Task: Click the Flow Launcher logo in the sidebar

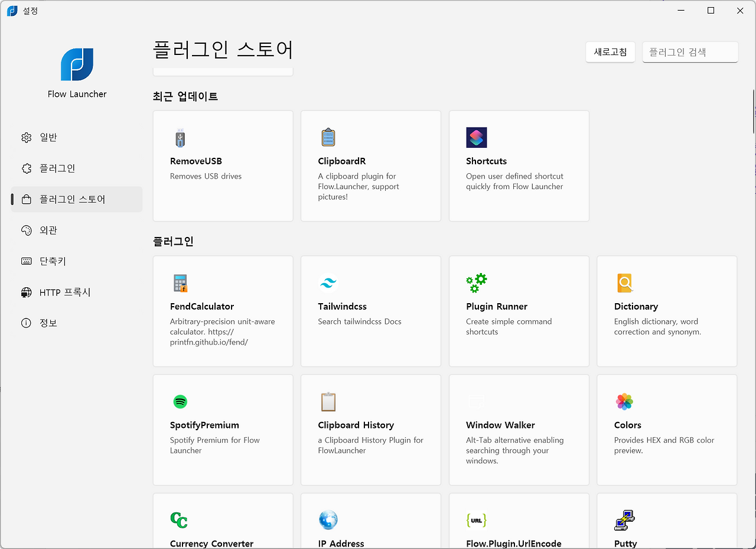Action: pos(77,64)
